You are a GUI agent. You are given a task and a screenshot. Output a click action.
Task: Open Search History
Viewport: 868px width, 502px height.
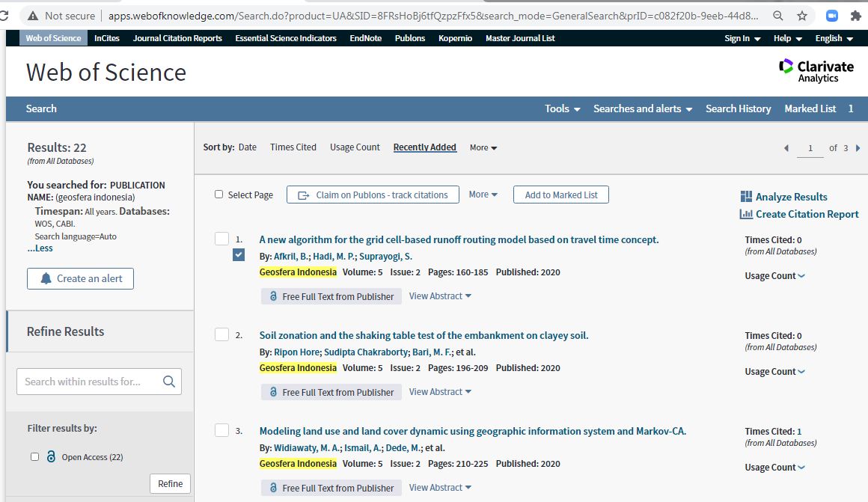click(x=738, y=108)
